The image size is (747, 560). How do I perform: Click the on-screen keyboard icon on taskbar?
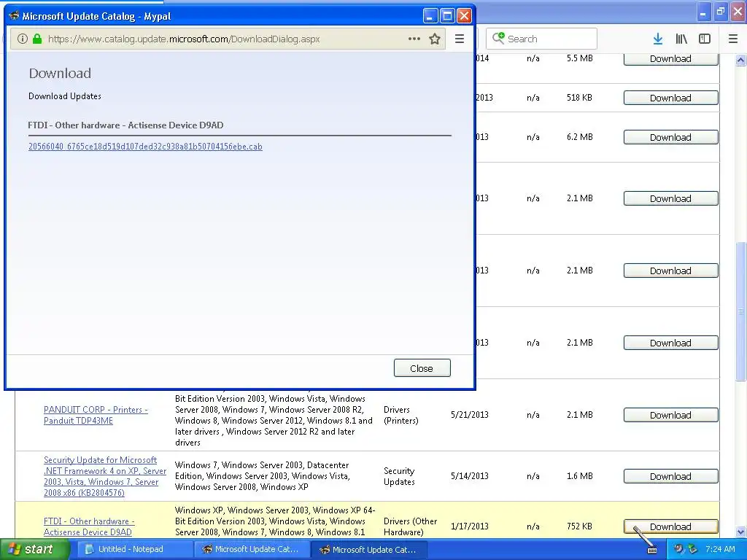[652, 550]
